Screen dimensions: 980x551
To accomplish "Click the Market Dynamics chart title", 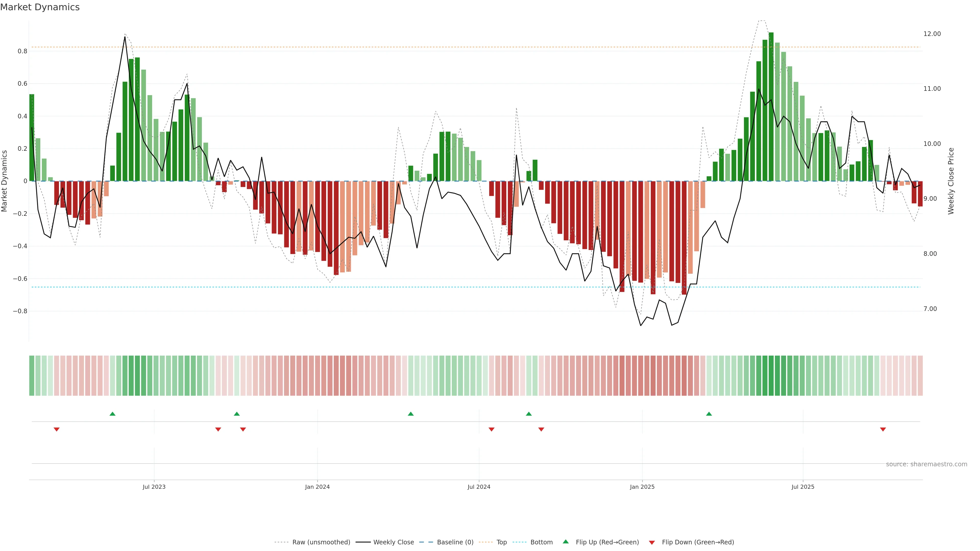I will 40,7.
